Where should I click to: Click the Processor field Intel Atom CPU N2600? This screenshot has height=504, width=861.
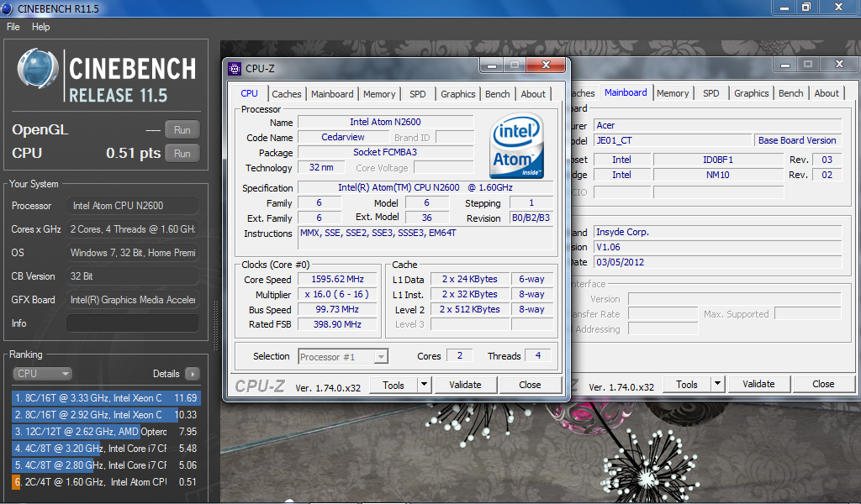132,206
